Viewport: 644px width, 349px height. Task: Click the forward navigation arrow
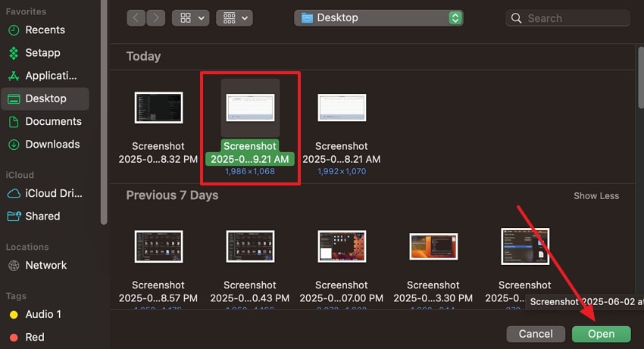(155, 17)
